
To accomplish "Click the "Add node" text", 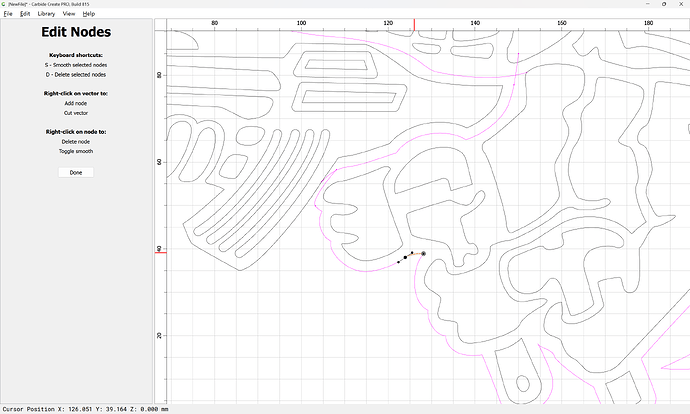I will tap(76, 103).
